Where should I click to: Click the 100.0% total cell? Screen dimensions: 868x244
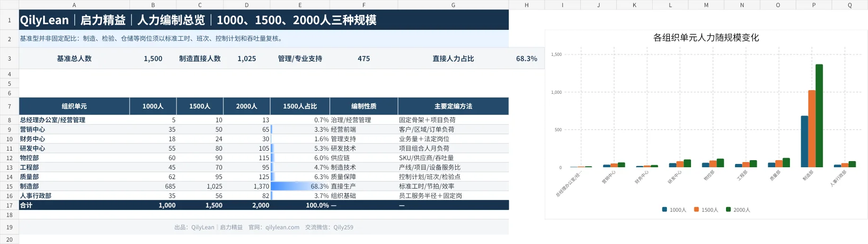[x=300, y=205]
